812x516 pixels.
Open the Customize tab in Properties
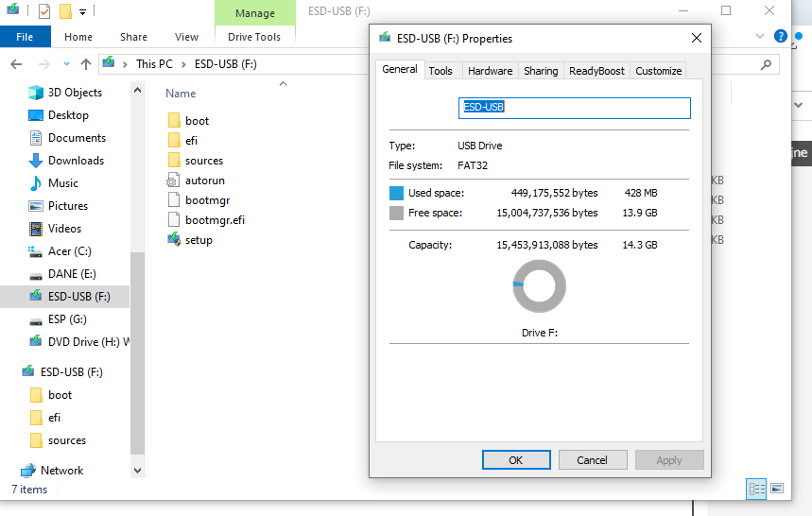coord(658,71)
